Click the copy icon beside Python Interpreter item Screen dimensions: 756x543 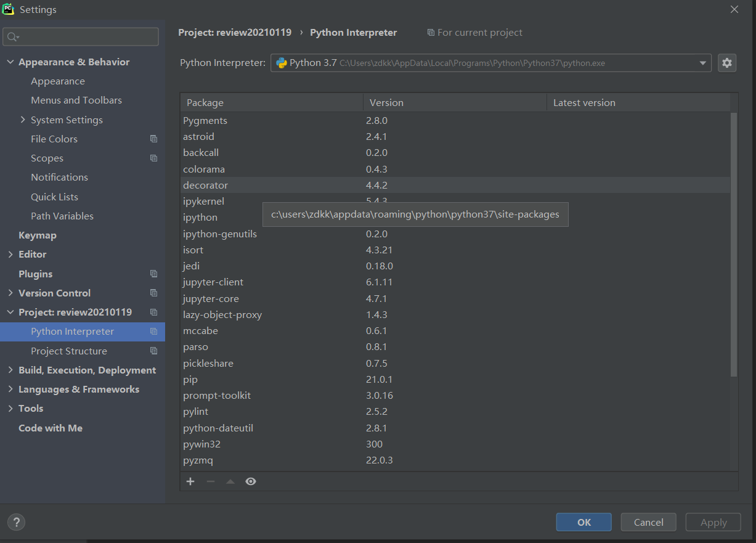pyautogui.click(x=154, y=332)
